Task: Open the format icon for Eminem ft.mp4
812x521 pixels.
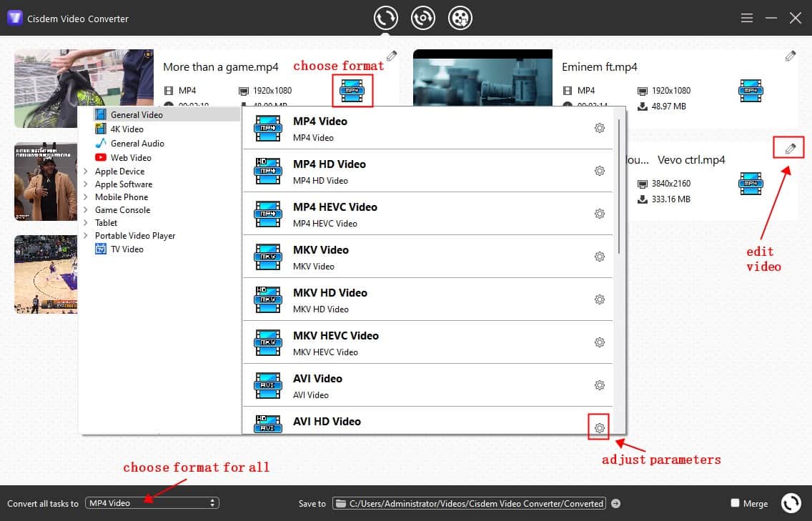Action: [x=751, y=91]
